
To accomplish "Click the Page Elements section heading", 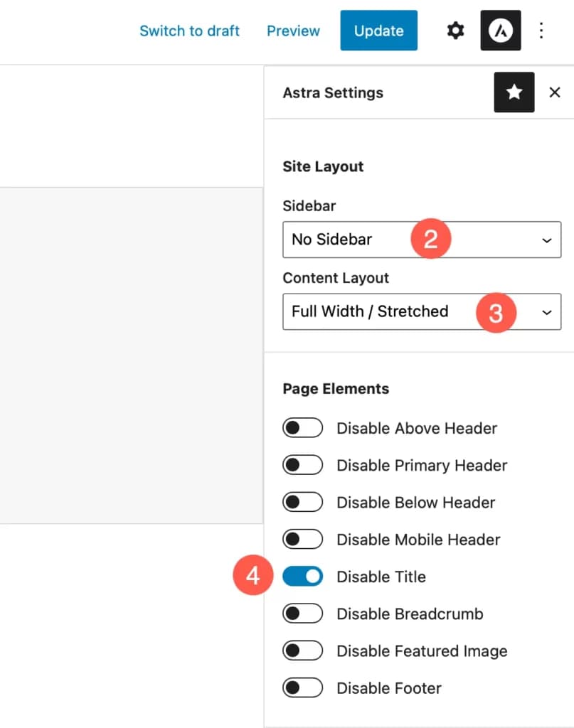I will tap(336, 389).
